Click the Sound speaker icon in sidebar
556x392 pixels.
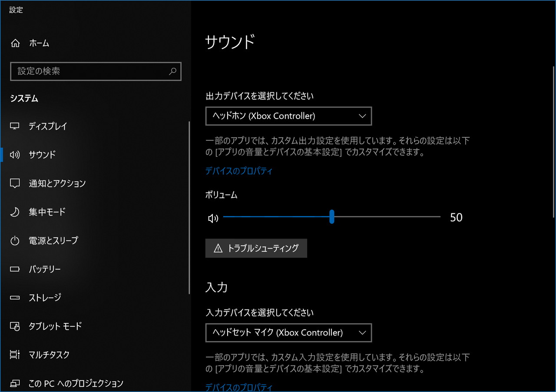click(x=15, y=155)
